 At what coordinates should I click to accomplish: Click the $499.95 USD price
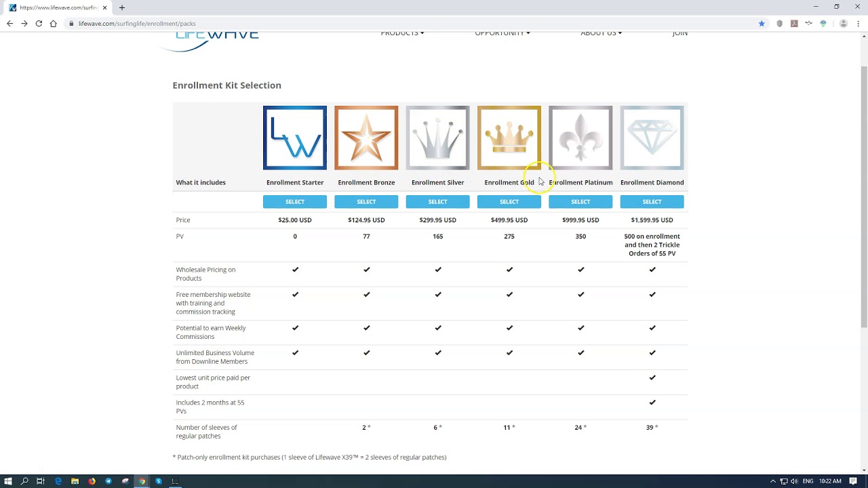coord(509,220)
